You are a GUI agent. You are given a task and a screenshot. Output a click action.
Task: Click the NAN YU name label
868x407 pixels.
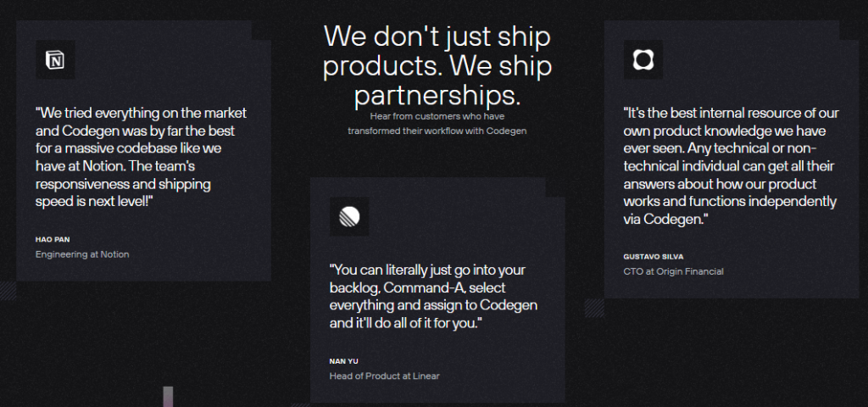pos(344,361)
